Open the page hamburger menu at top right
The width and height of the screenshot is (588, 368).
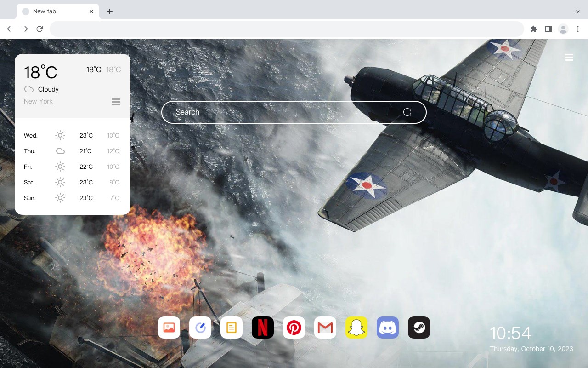pyautogui.click(x=569, y=57)
